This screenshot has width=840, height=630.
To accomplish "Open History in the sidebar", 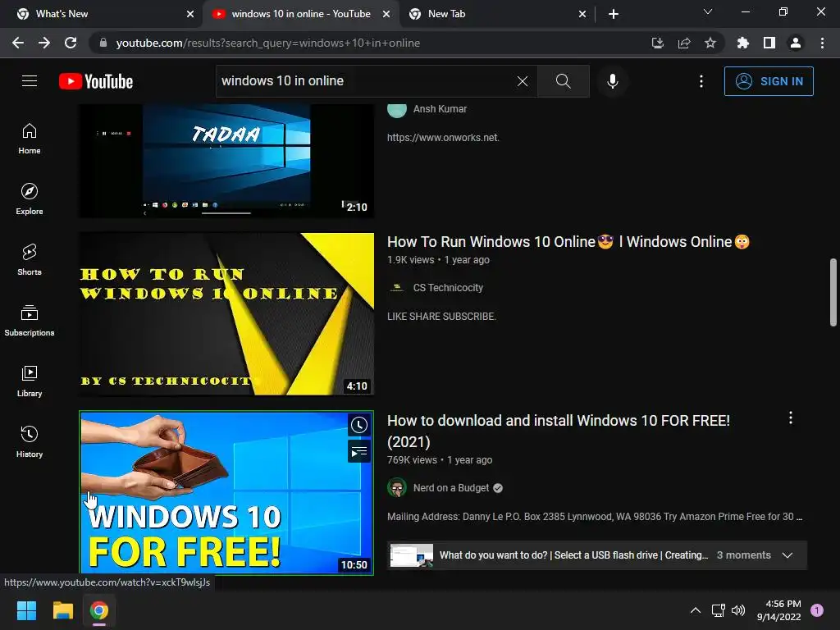I will pos(30,441).
